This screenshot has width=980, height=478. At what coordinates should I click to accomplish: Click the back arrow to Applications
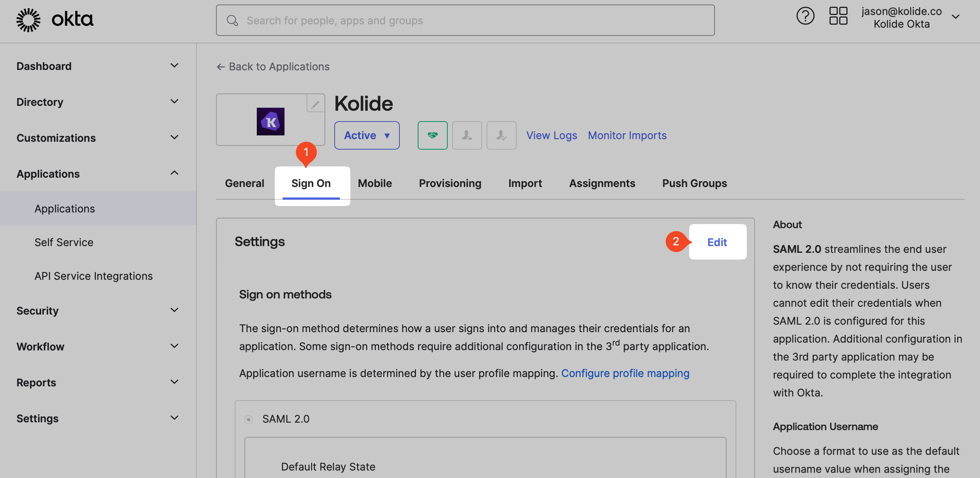coord(220,67)
